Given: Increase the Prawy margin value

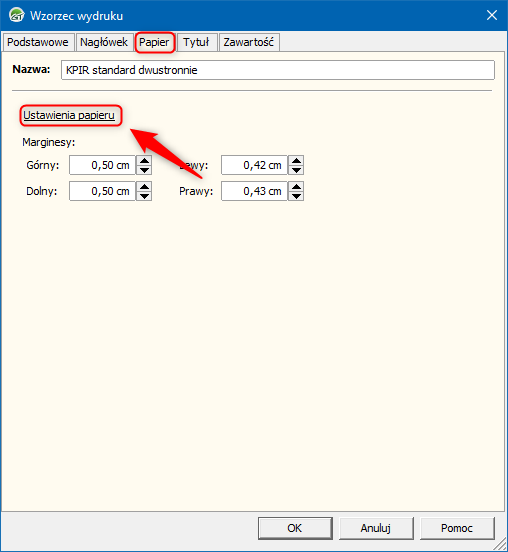Looking at the screenshot, I should (296, 187).
